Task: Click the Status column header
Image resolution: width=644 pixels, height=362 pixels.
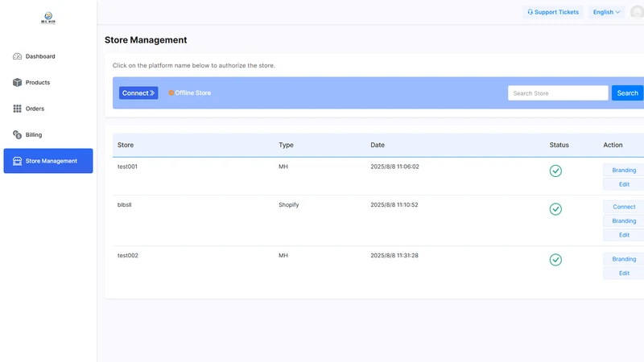Action: (559, 145)
